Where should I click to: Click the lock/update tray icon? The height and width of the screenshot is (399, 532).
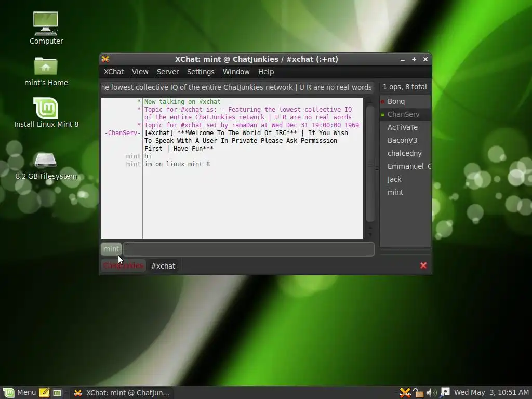pyautogui.click(x=418, y=393)
